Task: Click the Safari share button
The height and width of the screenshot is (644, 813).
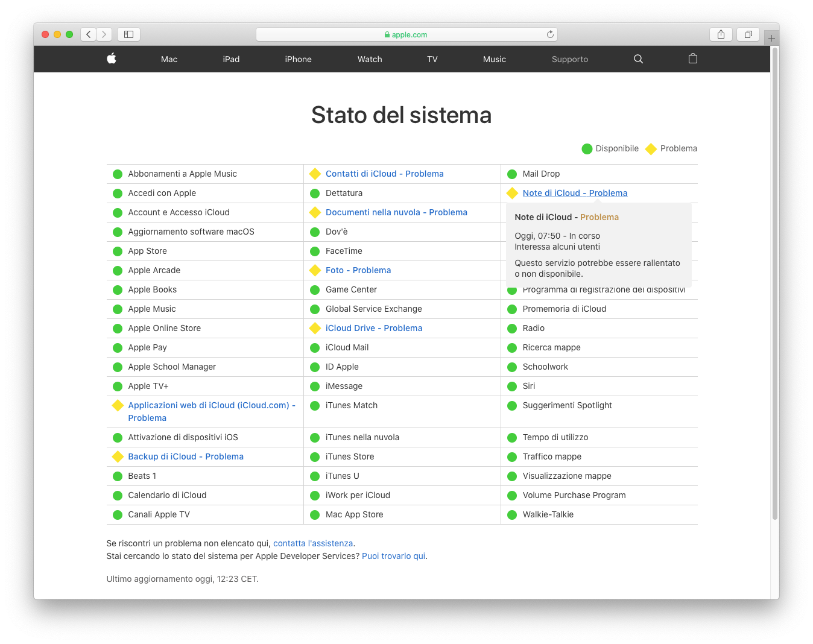Action: 721,34
